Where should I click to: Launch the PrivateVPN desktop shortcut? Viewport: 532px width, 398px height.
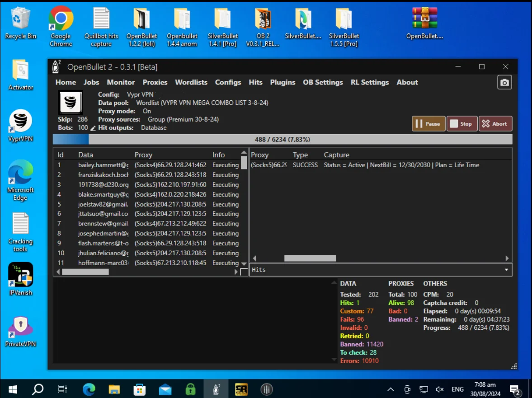pos(20,331)
